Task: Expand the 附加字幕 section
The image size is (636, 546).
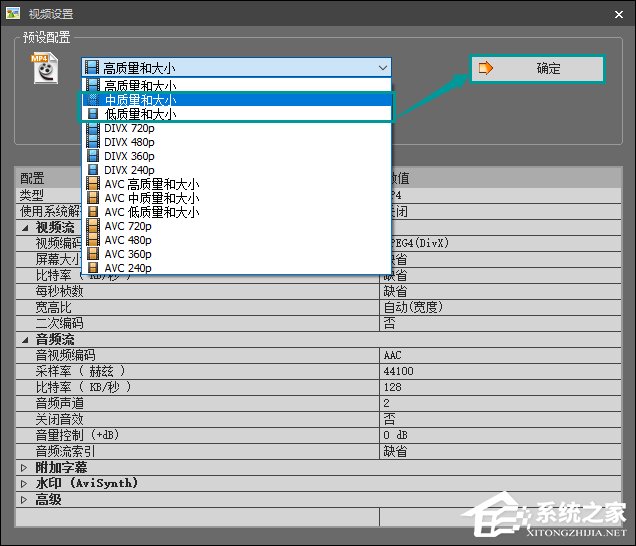Action: point(26,467)
